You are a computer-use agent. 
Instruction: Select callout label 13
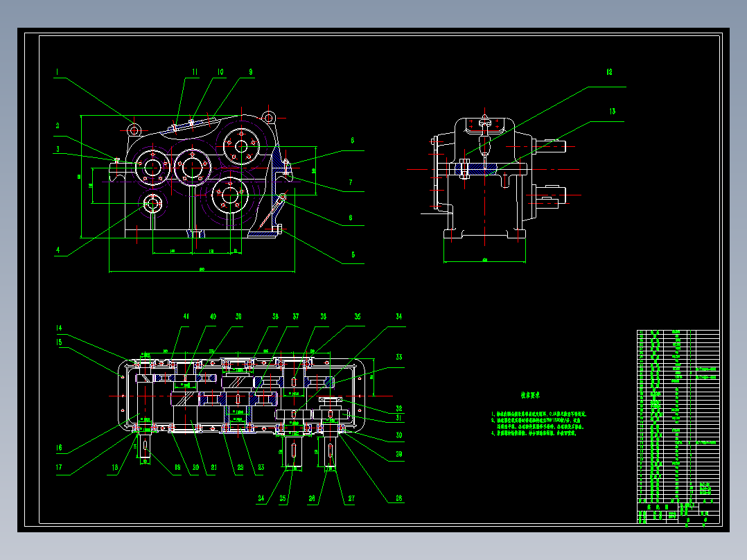(612, 111)
